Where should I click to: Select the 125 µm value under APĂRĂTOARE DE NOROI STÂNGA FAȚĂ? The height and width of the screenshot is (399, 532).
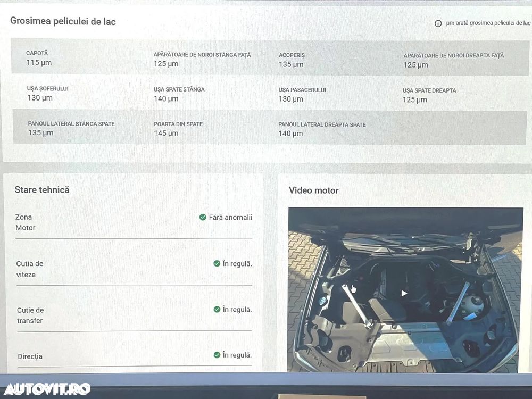point(166,64)
